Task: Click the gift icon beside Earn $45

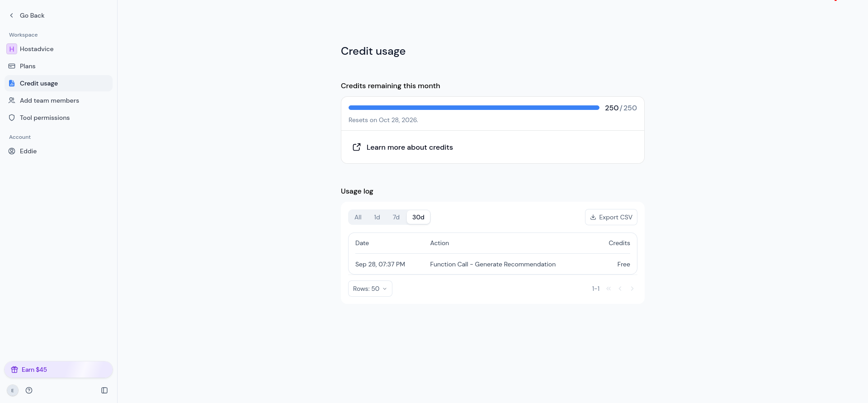Action: 14,370
